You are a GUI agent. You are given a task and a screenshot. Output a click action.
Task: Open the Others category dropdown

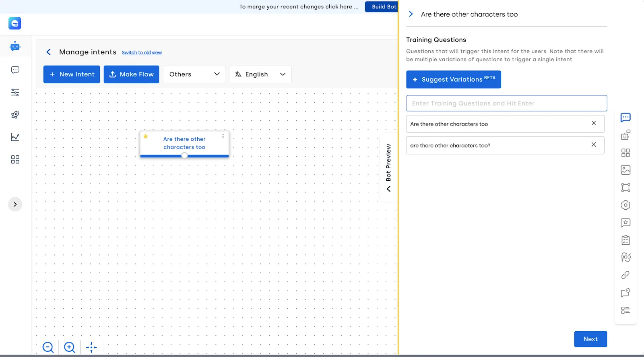(194, 74)
